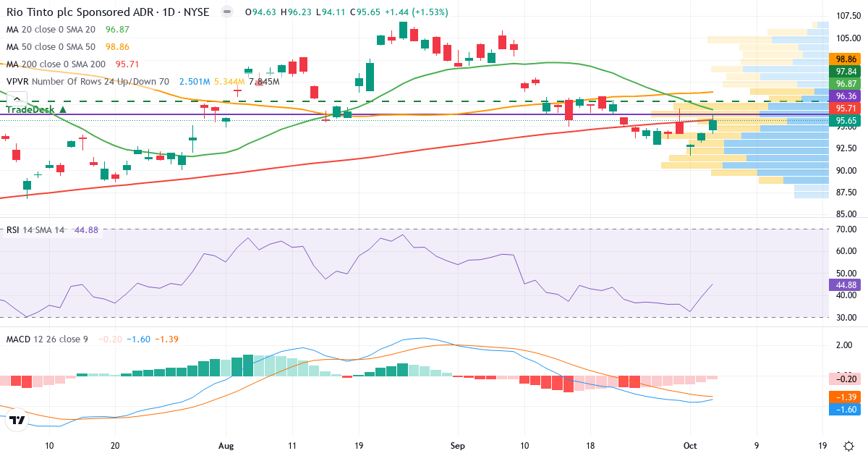Viewport: 868px width, 456px height.
Task: Click the purple 44.88 RSI axis tag
Action: coord(846,285)
